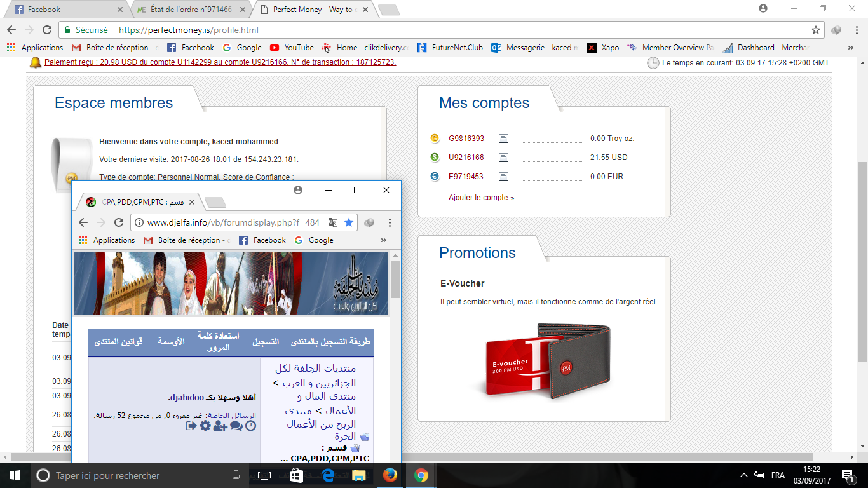This screenshot has width=868, height=488.
Task: Open the Xapo bookmark
Action: 602,48
